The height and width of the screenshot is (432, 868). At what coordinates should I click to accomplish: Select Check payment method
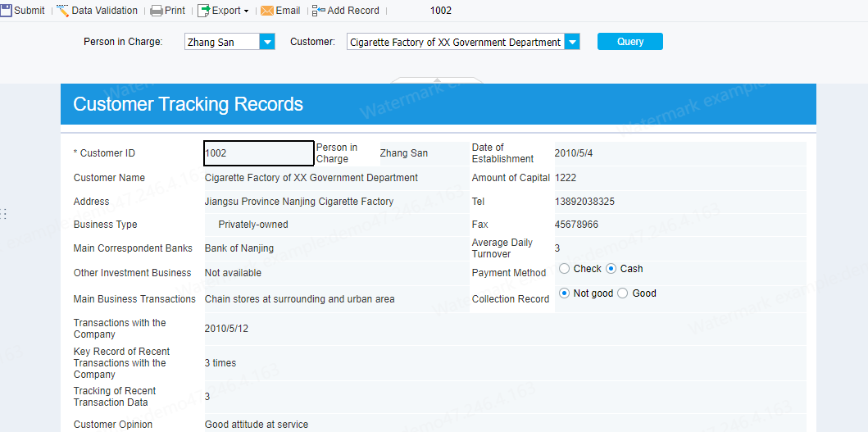point(564,269)
